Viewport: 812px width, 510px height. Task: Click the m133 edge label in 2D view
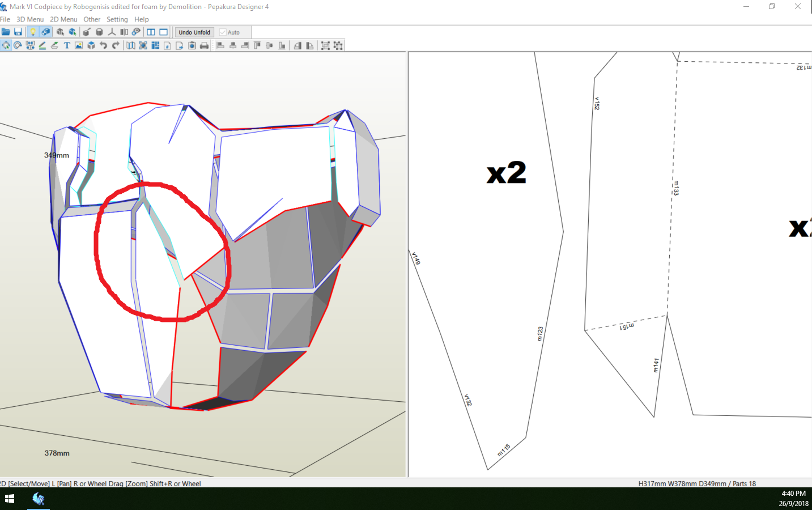click(x=676, y=188)
